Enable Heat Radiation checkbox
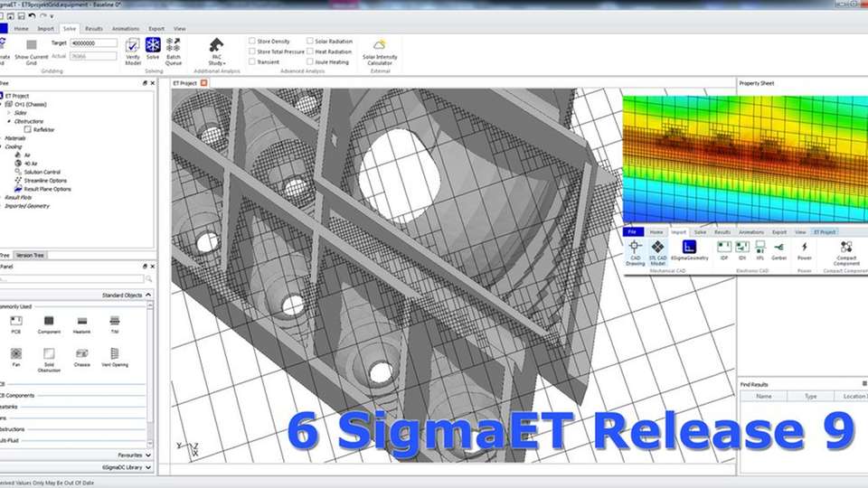Screen dimensions: 868x488 pos(310,52)
